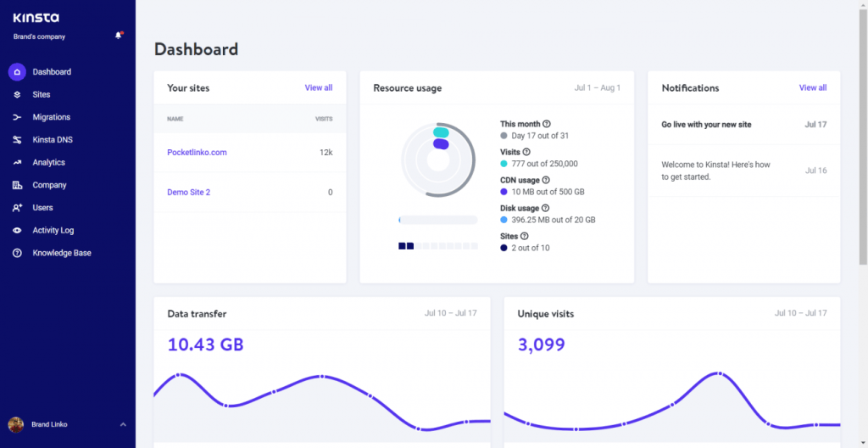Click View all in Notifications
This screenshot has height=448, width=868.
(x=813, y=87)
